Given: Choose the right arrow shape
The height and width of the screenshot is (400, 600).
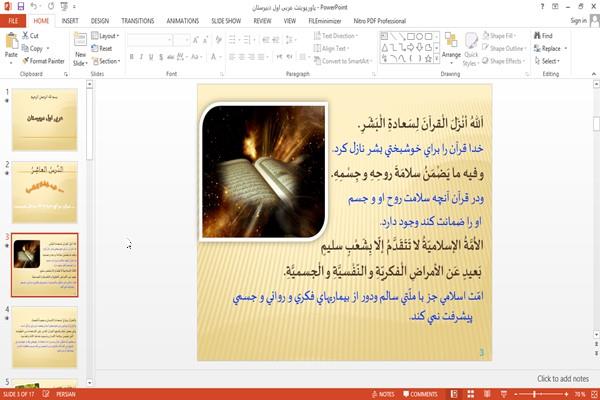Looking at the screenshot, I should point(411,47).
